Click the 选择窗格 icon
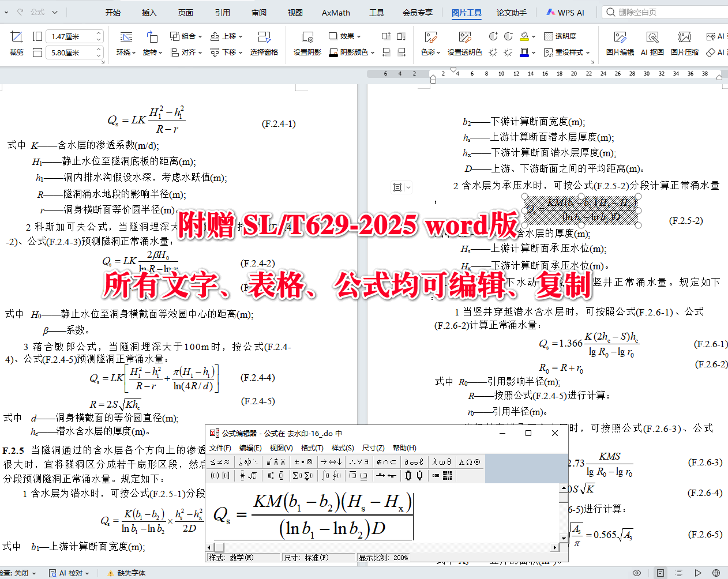The image size is (728, 579). (x=264, y=43)
